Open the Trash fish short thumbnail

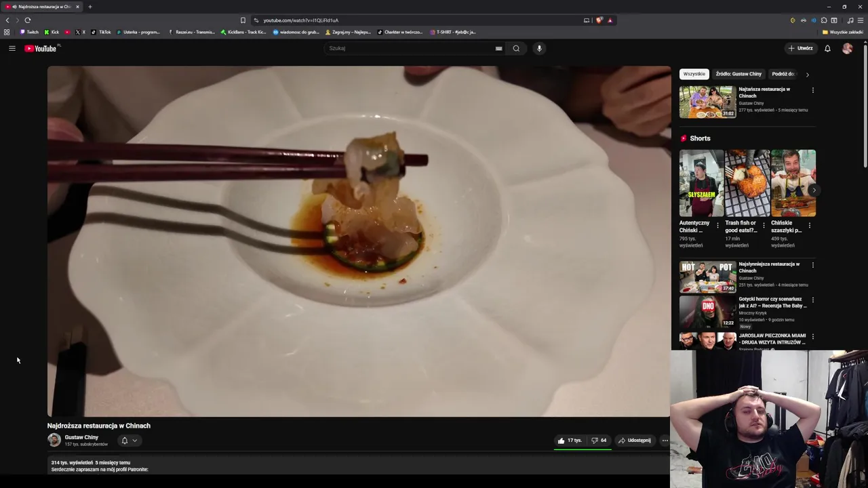[x=747, y=183]
